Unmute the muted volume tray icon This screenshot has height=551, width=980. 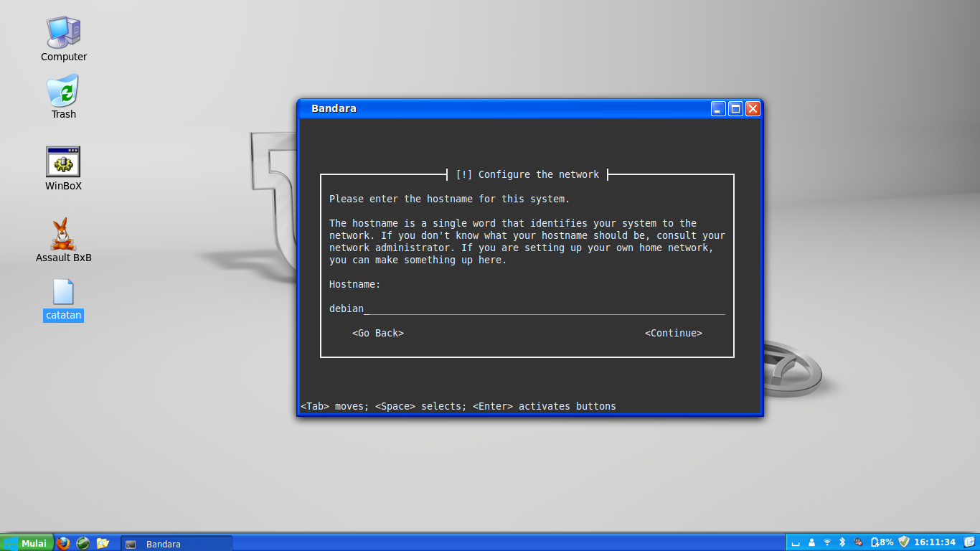point(859,542)
